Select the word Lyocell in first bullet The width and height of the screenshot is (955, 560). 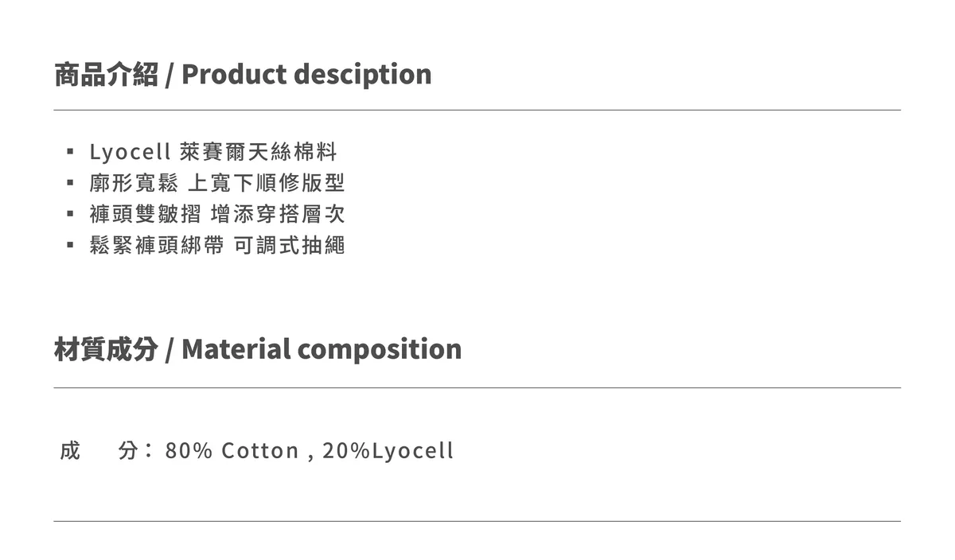point(131,151)
